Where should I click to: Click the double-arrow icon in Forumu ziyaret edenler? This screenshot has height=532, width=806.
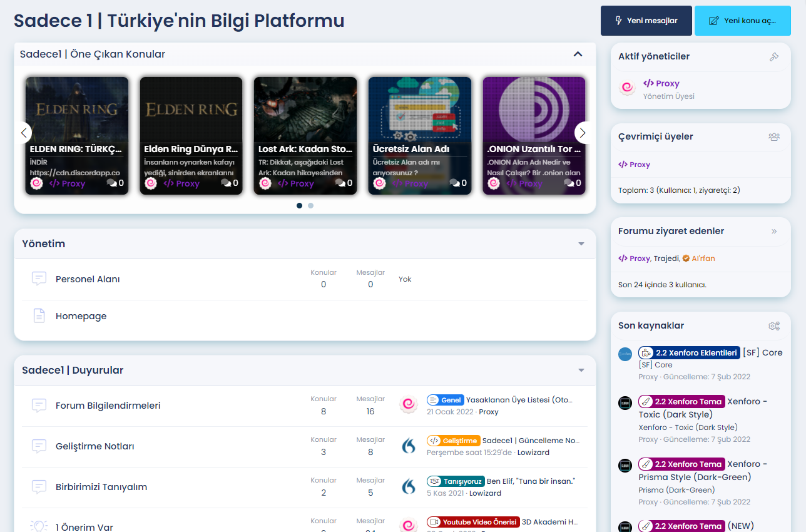(x=774, y=231)
